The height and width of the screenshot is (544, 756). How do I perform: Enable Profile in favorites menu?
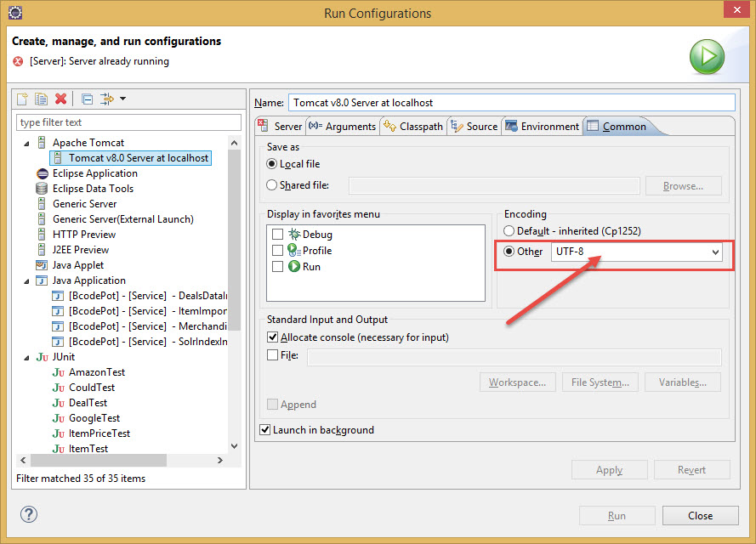click(x=278, y=251)
